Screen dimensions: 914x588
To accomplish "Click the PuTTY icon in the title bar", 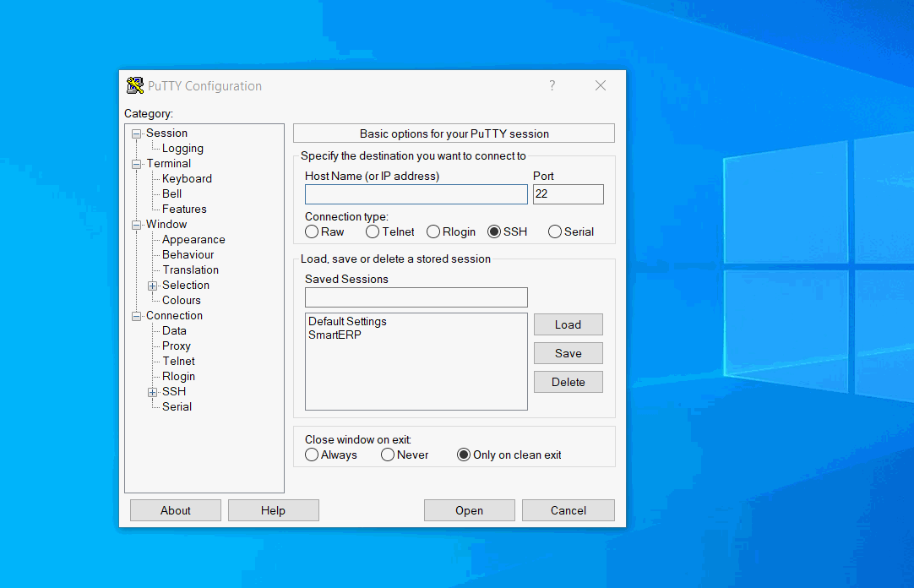I will (x=135, y=85).
